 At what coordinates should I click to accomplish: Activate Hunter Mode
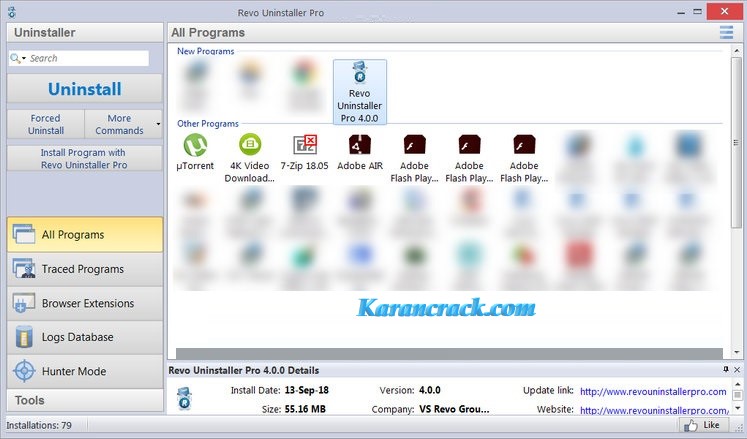(x=85, y=371)
